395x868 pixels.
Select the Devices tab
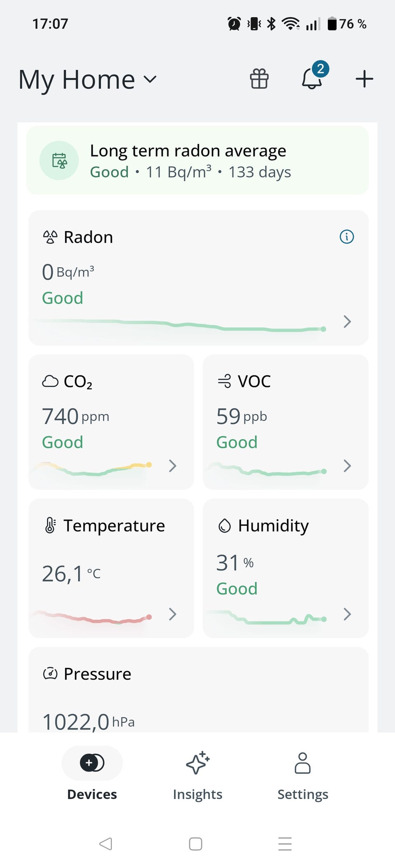tap(92, 774)
